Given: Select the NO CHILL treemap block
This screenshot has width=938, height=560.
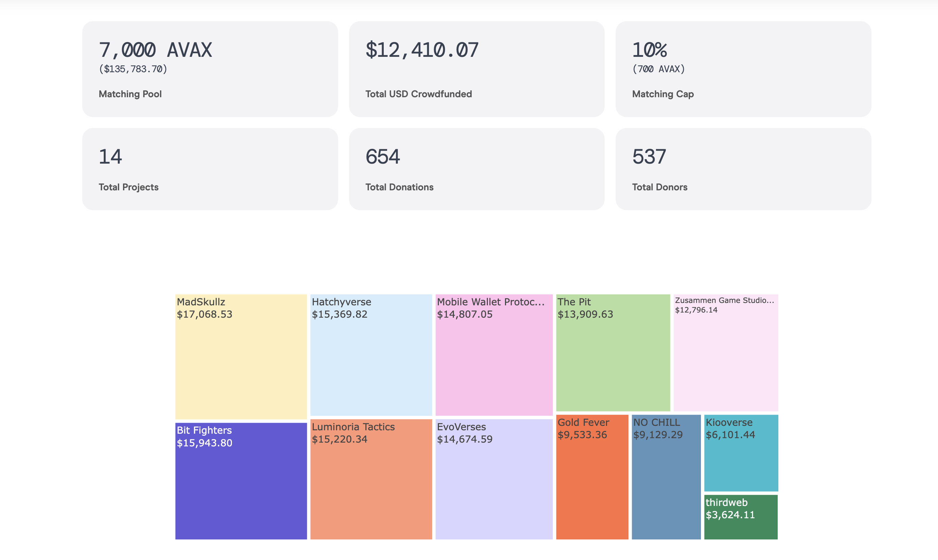Looking at the screenshot, I should (666, 476).
